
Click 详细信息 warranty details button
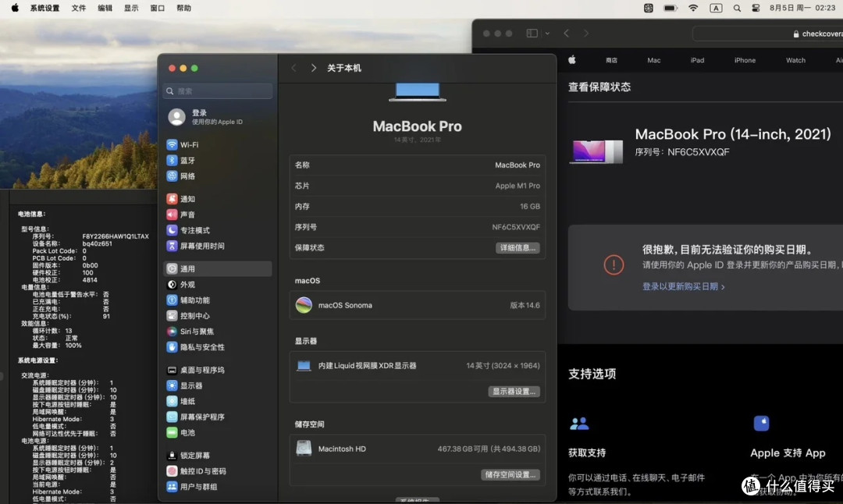(x=518, y=247)
